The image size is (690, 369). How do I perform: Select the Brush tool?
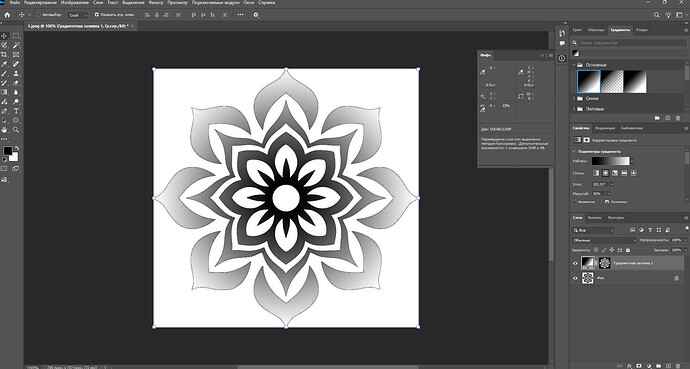[5, 73]
